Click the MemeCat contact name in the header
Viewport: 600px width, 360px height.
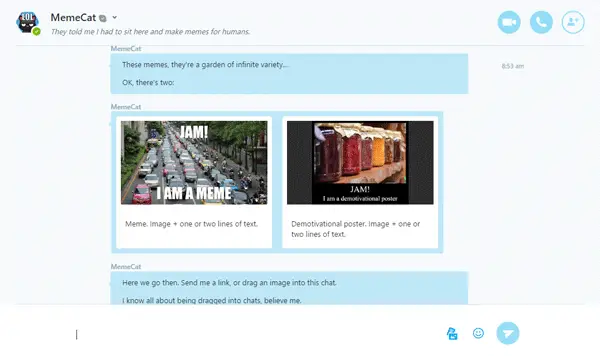pos(73,18)
